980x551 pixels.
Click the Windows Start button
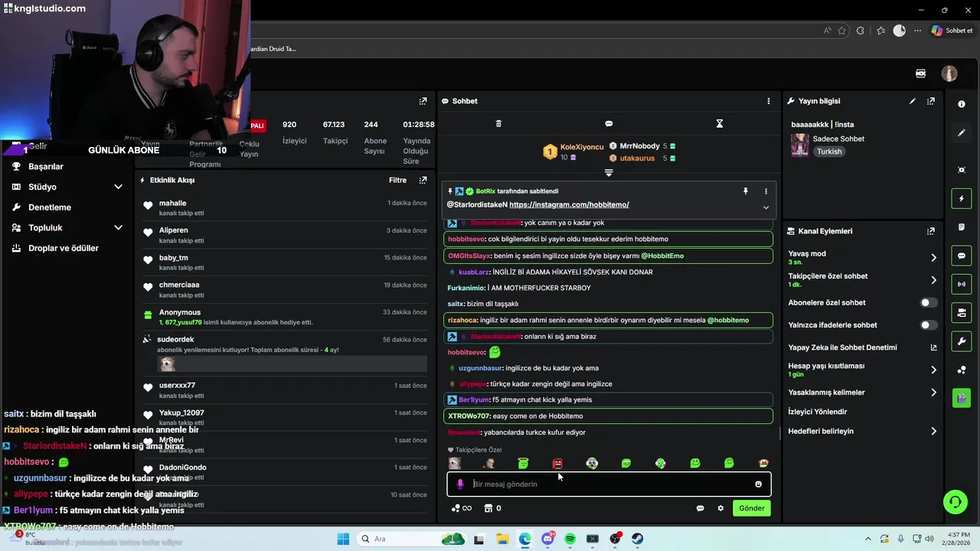(x=343, y=539)
